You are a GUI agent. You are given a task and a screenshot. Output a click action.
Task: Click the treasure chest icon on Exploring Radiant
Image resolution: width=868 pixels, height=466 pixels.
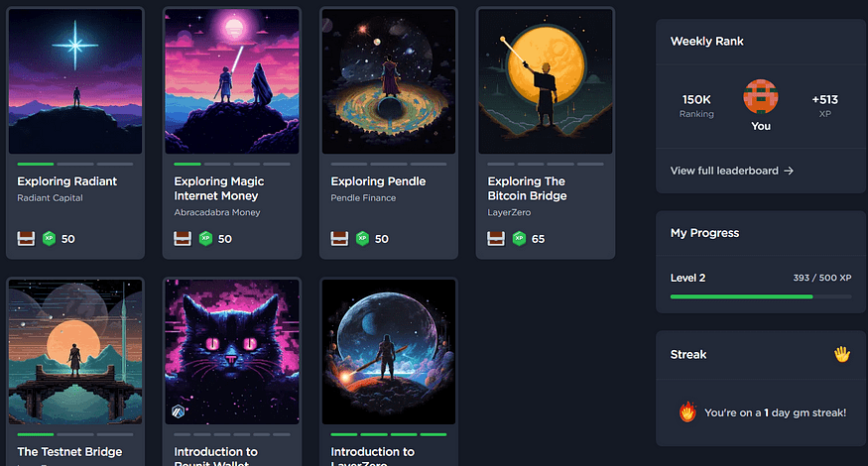[x=26, y=239]
